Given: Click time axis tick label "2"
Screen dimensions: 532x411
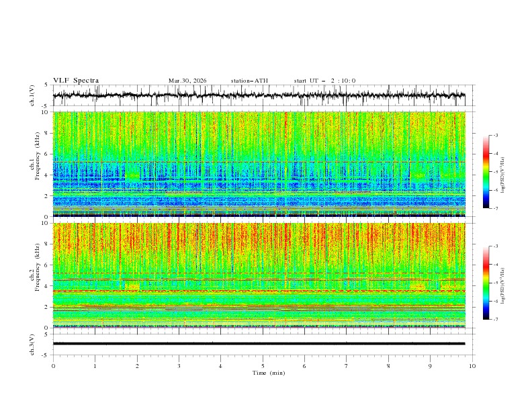Looking at the screenshot, I should click(137, 366).
